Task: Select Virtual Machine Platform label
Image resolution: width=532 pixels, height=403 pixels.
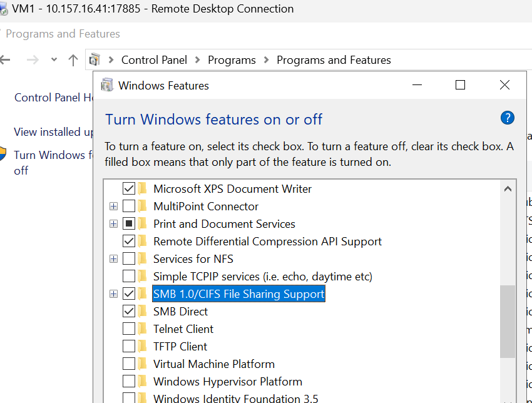Action: pos(214,364)
